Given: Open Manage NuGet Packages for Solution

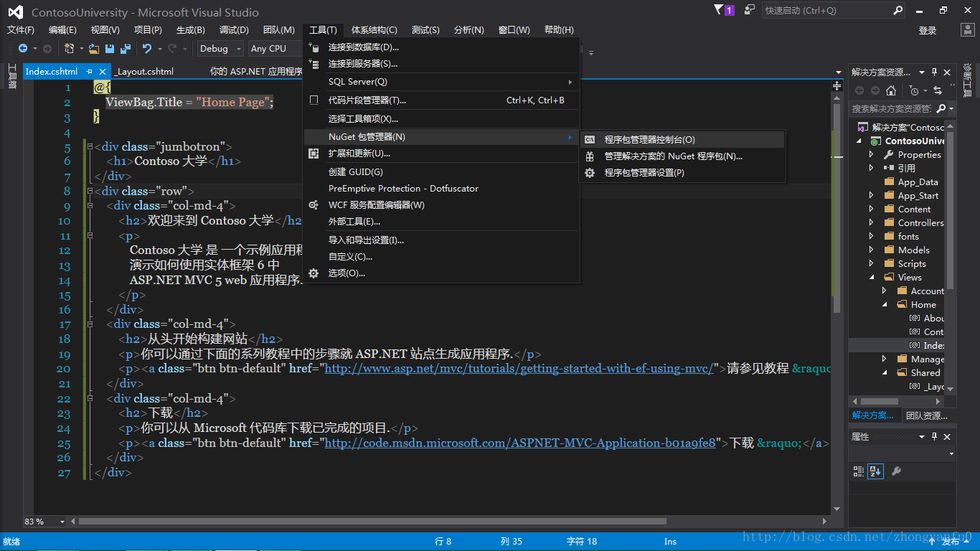Looking at the screenshot, I should tap(682, 156).
